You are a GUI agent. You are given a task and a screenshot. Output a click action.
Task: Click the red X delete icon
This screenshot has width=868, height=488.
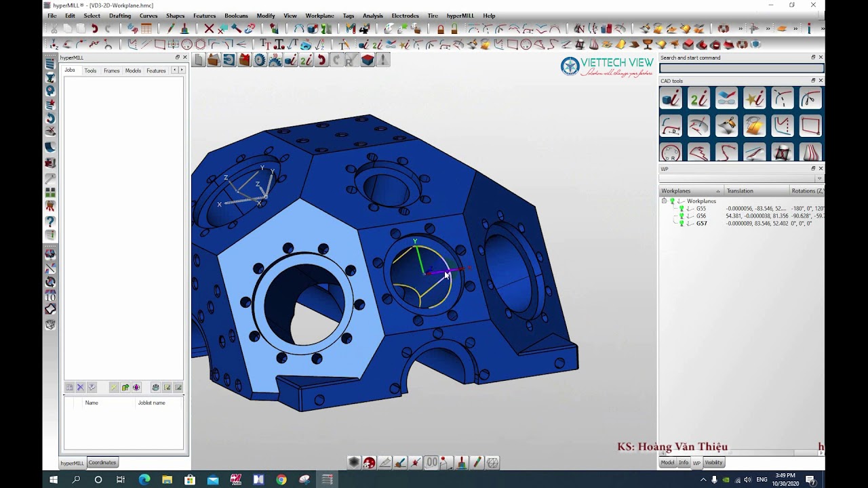point(209,28)
